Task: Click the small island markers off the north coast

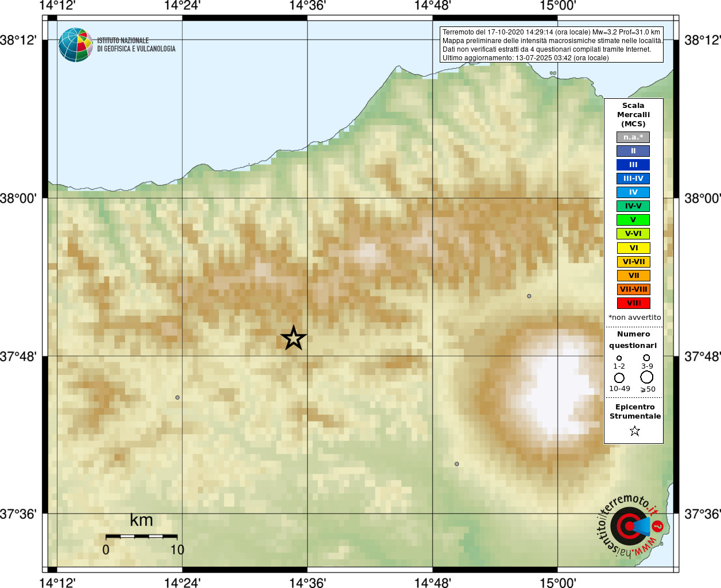Action: tap(553, 73)
